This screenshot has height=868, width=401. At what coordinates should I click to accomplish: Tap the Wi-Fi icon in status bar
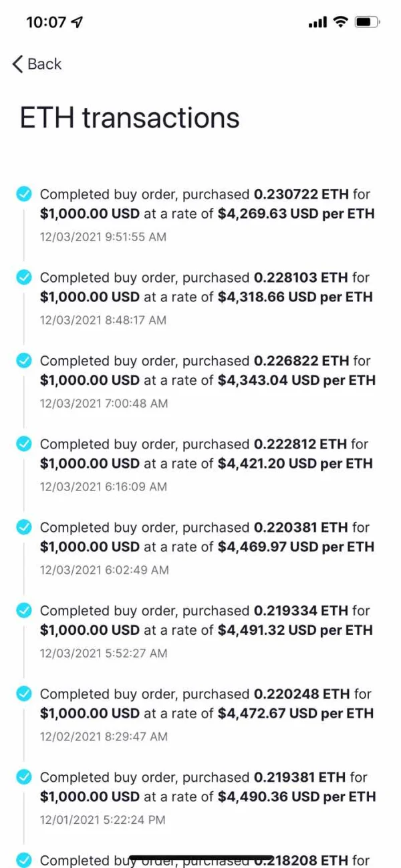click(x=341, y=22)
